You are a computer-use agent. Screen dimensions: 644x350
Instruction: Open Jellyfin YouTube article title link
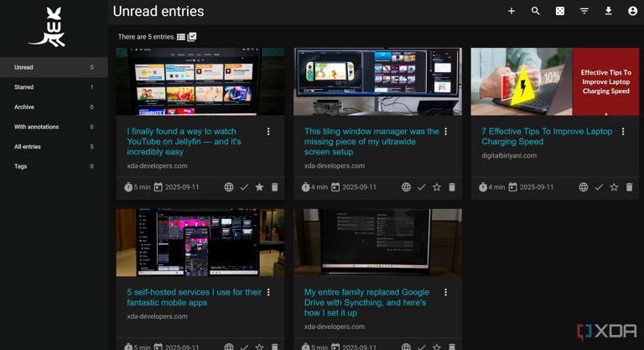184,142
